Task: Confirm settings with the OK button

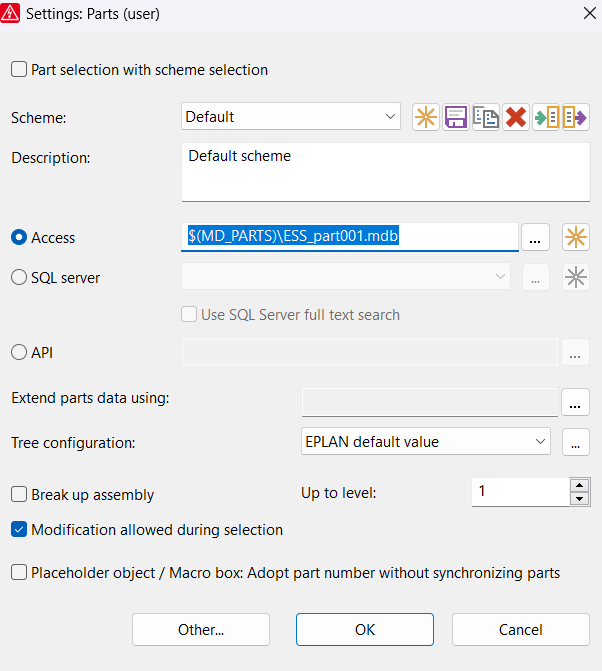Action: pyautogui.click(x=365, y=629)
